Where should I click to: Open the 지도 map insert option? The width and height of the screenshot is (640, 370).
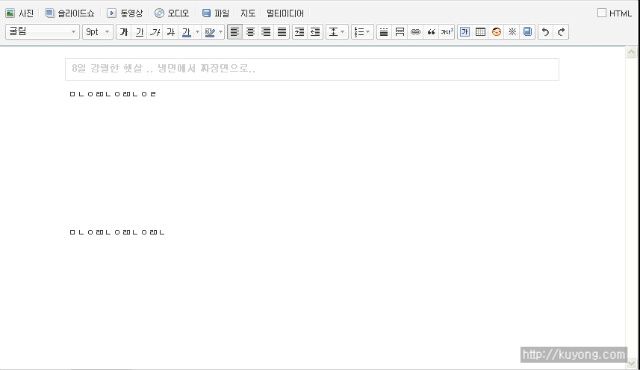click(247, 13)
